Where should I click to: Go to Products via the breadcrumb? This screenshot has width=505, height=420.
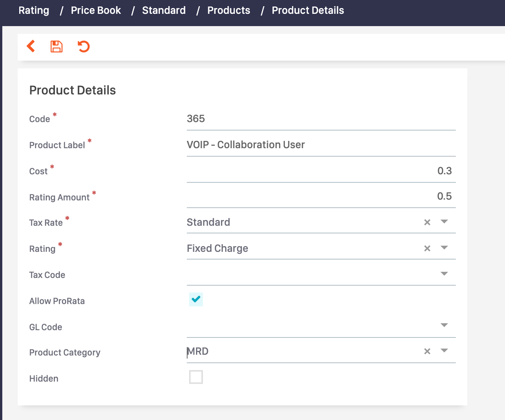pyautogui.click(x=228, y=10)
